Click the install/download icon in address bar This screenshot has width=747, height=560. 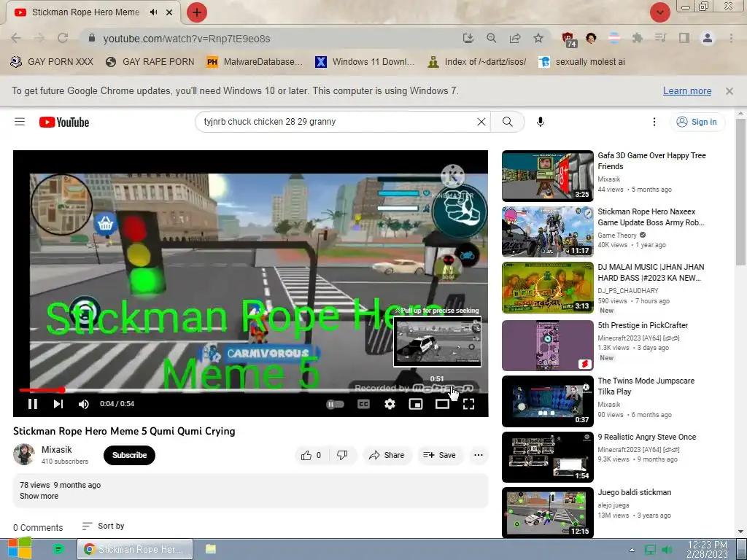pyautogui.click(x=468, y=38)
